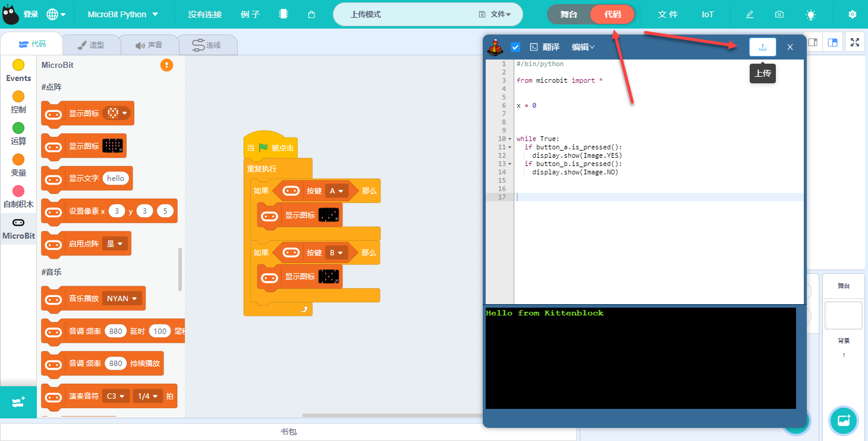Select the MicroBit block category
The height and width of the screenshot is (441, 868).
point(18,229)
